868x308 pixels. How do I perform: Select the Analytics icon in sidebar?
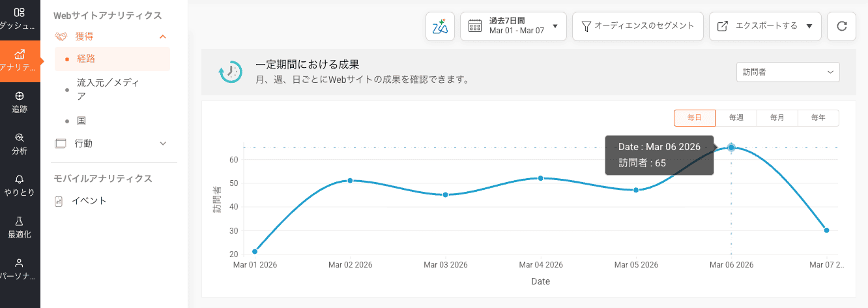click(20, 60)
